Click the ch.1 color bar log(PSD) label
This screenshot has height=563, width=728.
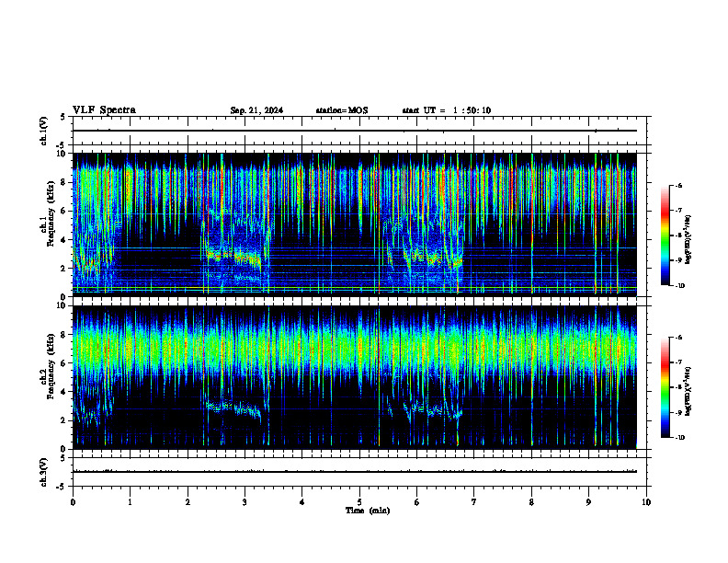pos(688,239)
